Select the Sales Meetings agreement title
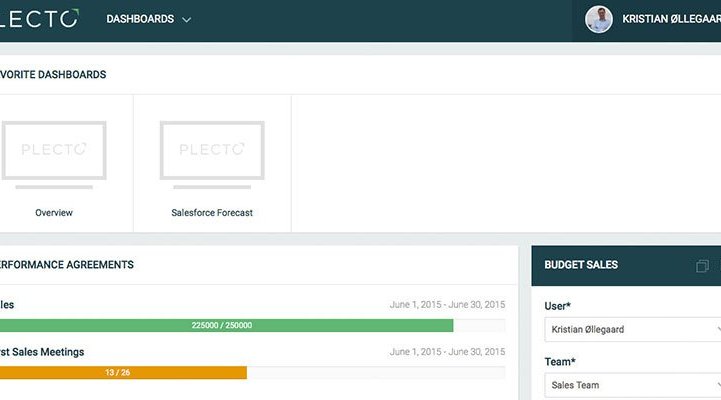This screenshot has width=721, height=400. (x=42, y=352)
